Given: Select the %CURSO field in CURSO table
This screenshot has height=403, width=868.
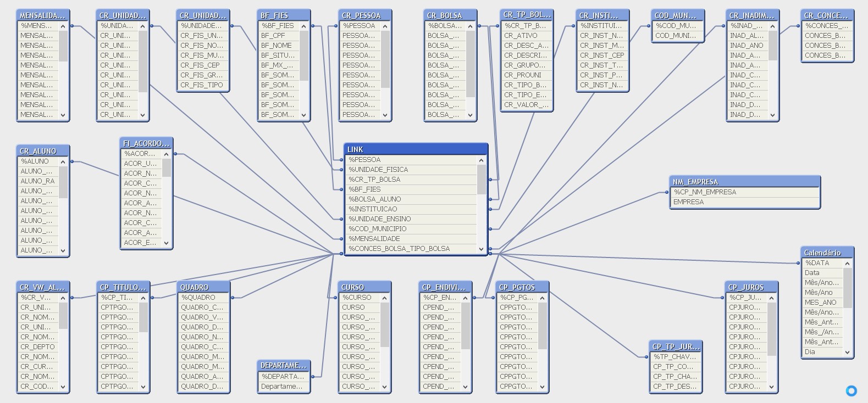Looking at the screenshot, I should click(x=361, y=298).
